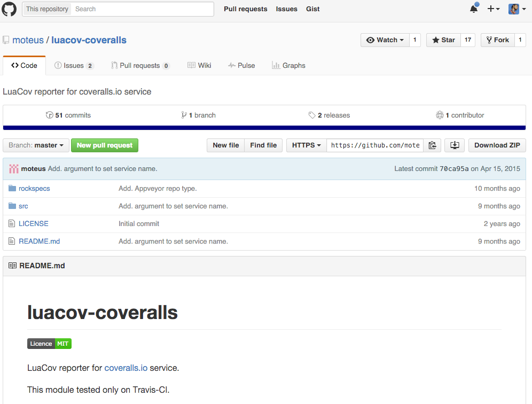Click the green MIT licence badge
This screenshot has width=532, height=404.
coord(62,344)
